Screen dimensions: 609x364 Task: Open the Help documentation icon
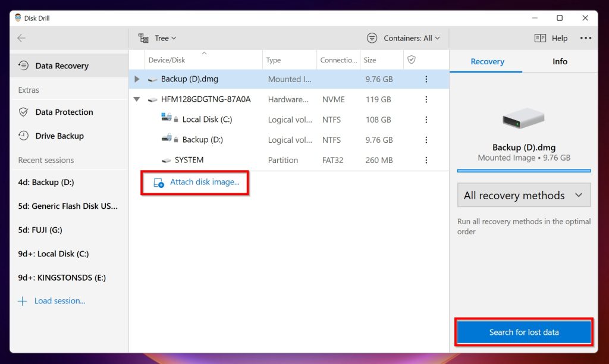541,37
